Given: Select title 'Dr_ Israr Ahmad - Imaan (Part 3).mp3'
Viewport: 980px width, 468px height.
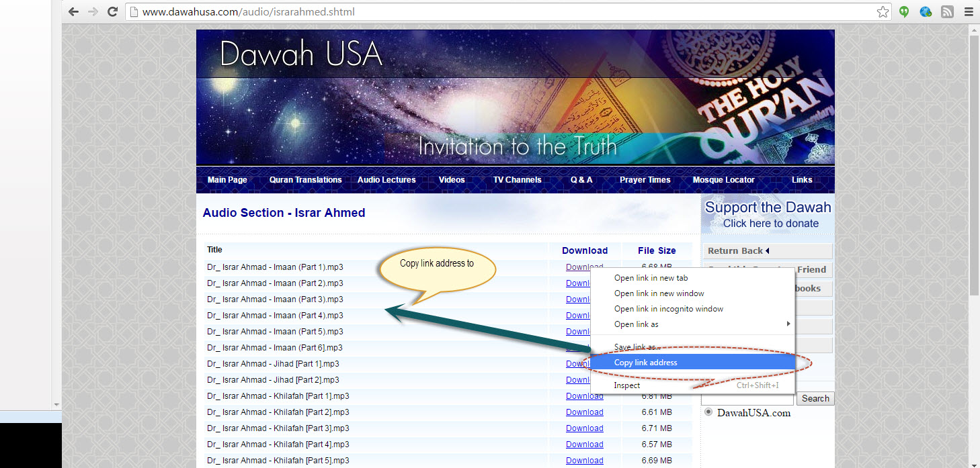Looking at the screenshot, I should tap(275, 299).
